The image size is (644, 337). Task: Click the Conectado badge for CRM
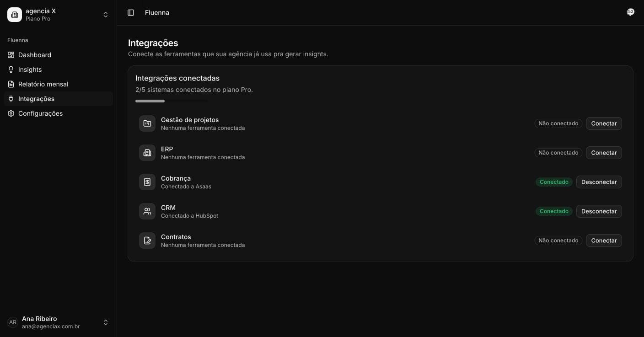tap(554, 211)
